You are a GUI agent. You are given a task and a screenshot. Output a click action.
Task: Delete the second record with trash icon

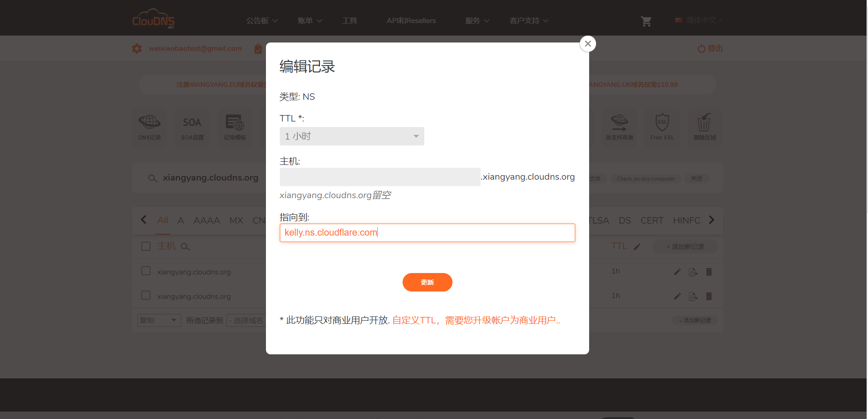point(709,296)
